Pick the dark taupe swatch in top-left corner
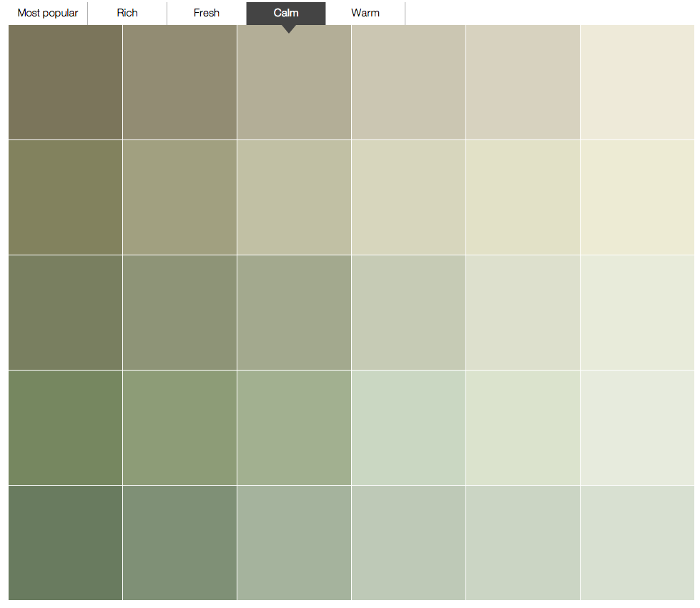The height and width of the screenshot is (608, 700). click(x=65, y=82)
